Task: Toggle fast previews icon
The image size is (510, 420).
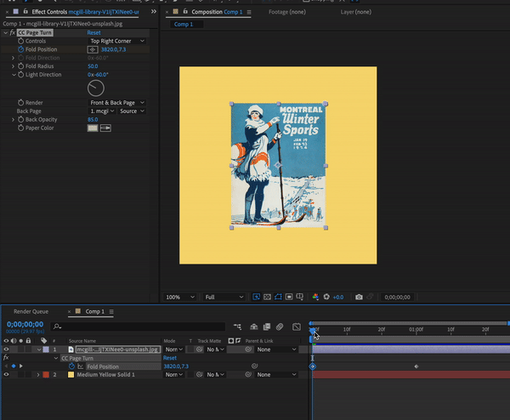Action: 257,297
